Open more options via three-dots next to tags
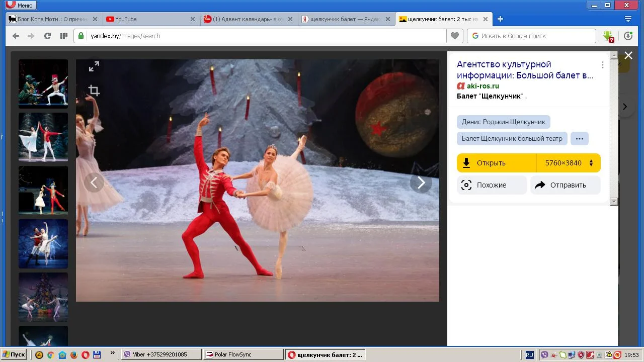This screenshot has height=362, width=644. coord(580,138)
